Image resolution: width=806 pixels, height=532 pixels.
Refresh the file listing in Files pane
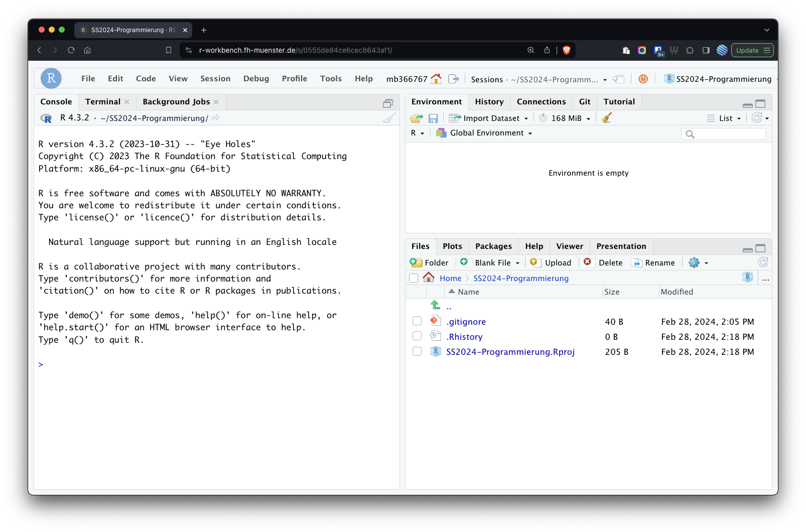pyautogui.click(x=763, y=262)
